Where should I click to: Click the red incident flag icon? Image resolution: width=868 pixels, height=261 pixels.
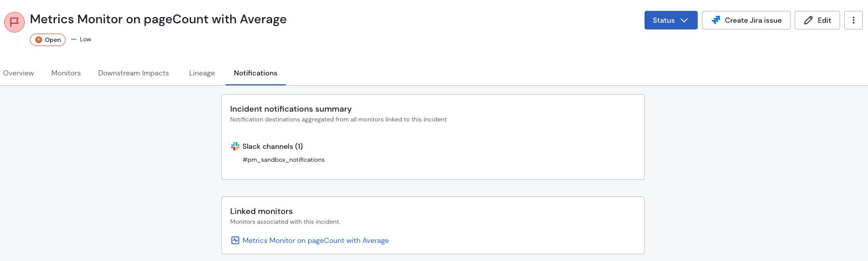[14, 22]
